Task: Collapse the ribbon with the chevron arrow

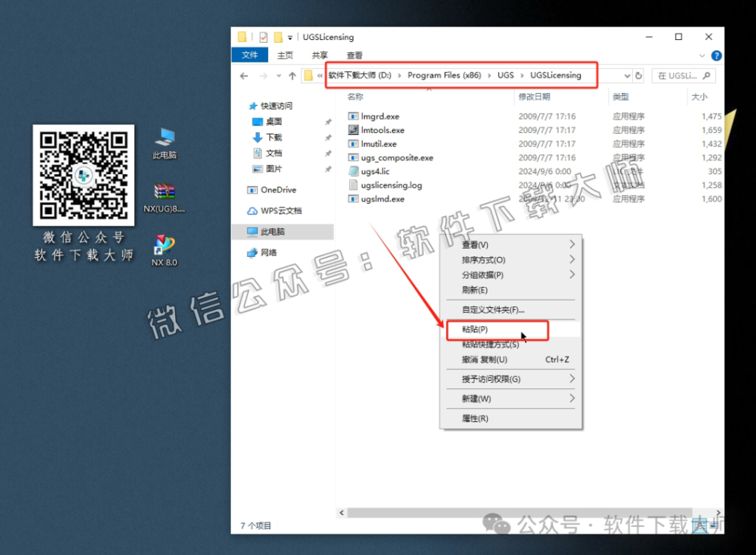Action: 701,55
